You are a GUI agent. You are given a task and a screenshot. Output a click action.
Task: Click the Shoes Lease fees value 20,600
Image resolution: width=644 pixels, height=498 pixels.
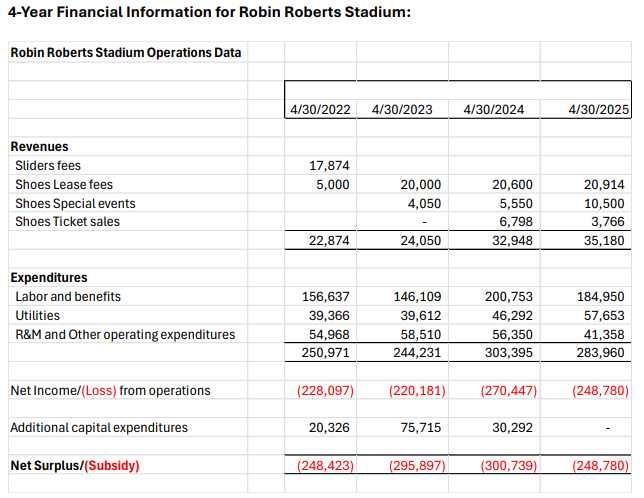pos(512,185)
